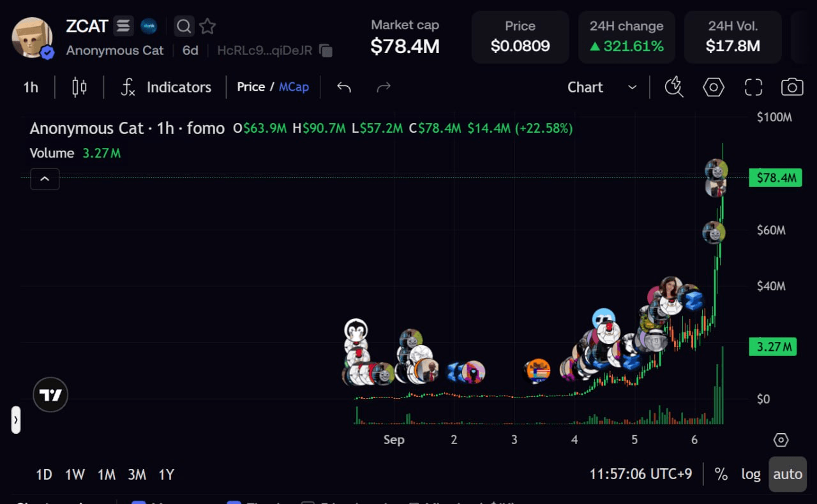
Task: Click the TradingView logo on the chart
Action: click(x=50, y=396)
